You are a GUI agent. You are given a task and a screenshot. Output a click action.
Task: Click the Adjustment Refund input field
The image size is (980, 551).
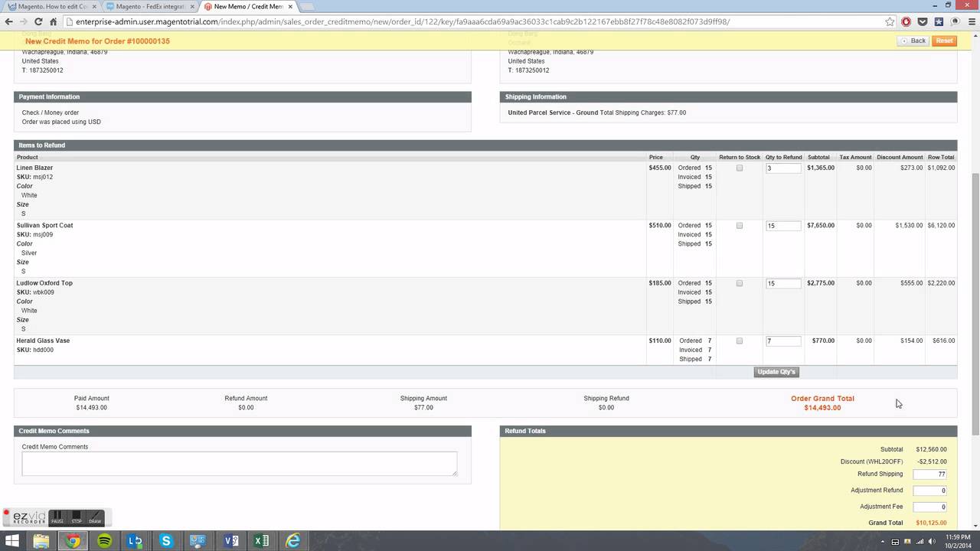[x=929, y=491]
